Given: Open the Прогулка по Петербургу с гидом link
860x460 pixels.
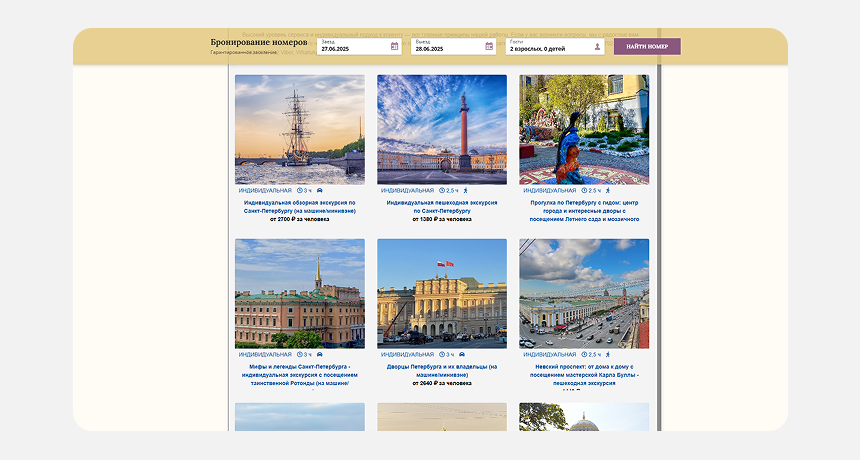Looking at the screenshot, I should [x=584, y=211].
